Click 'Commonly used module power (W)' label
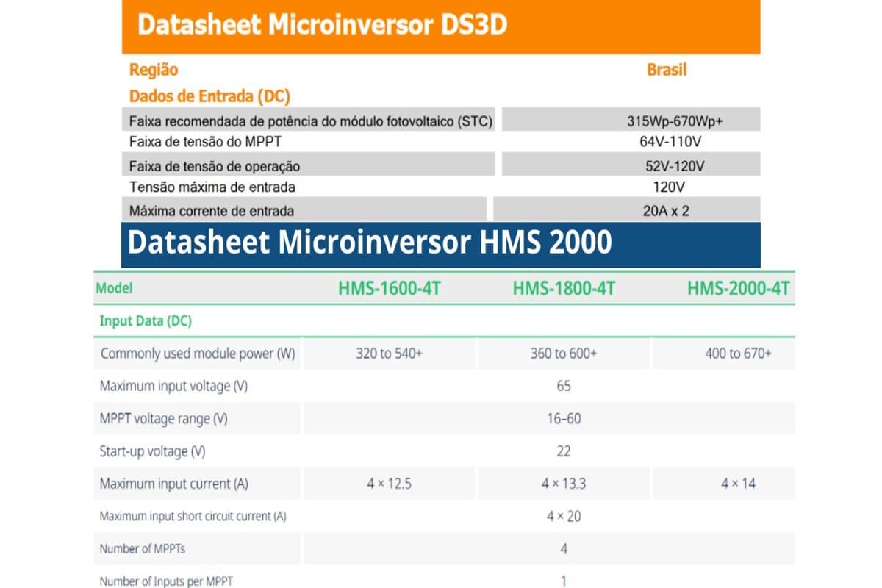This screenshot has width=882, height=588. tap(198, 354)
